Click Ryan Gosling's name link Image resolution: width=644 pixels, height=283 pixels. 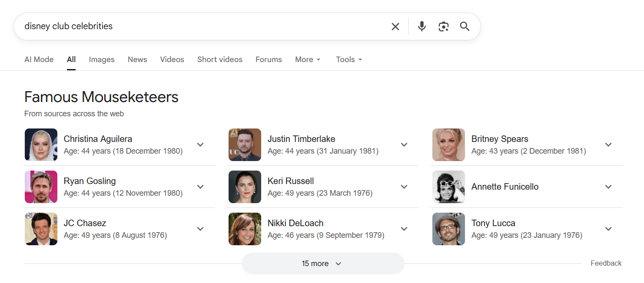90,181
